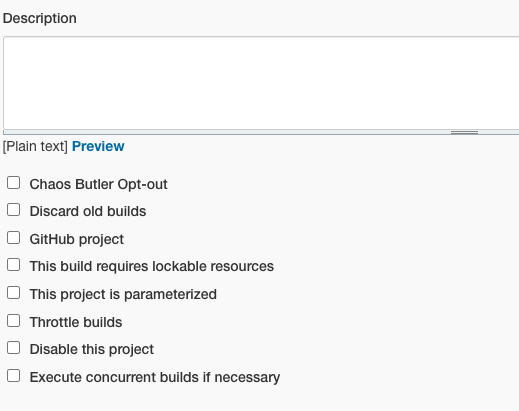Image resolution: width=519 pixels, height=411 pixels.
Task: Click the 'Throttle builds' label text
Action: tap(76, 322)
